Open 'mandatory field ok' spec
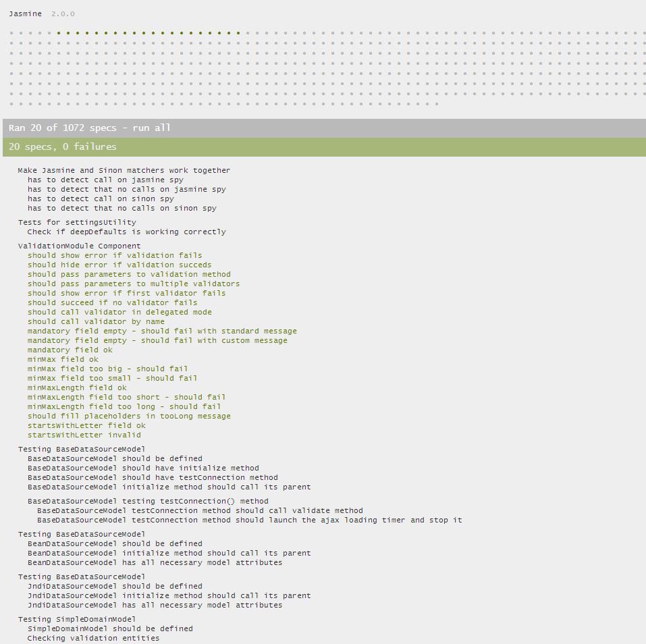646x644 pixels. tap(70, 350)
